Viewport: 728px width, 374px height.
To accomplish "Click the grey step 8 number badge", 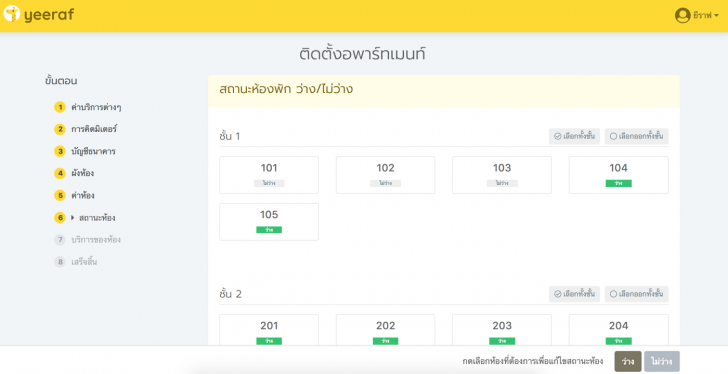I will point(60,262).
